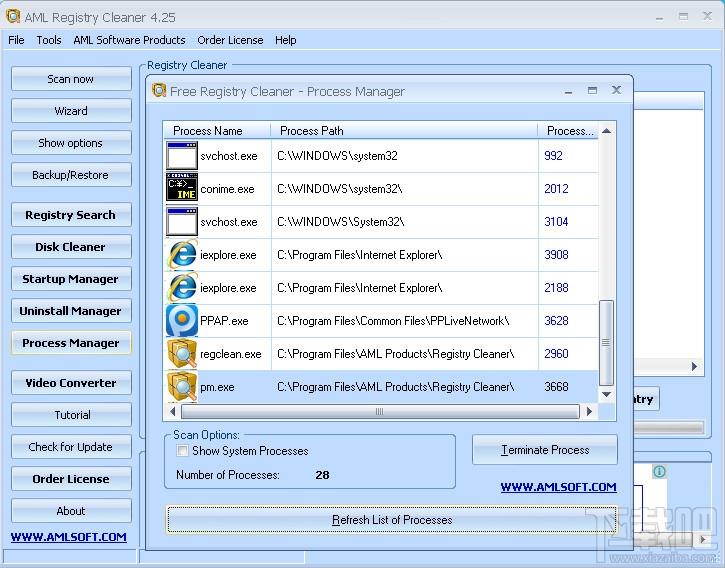The image size is (725, 568).
Task: Select the regclean.exe process name
Action: pos(231,354)
